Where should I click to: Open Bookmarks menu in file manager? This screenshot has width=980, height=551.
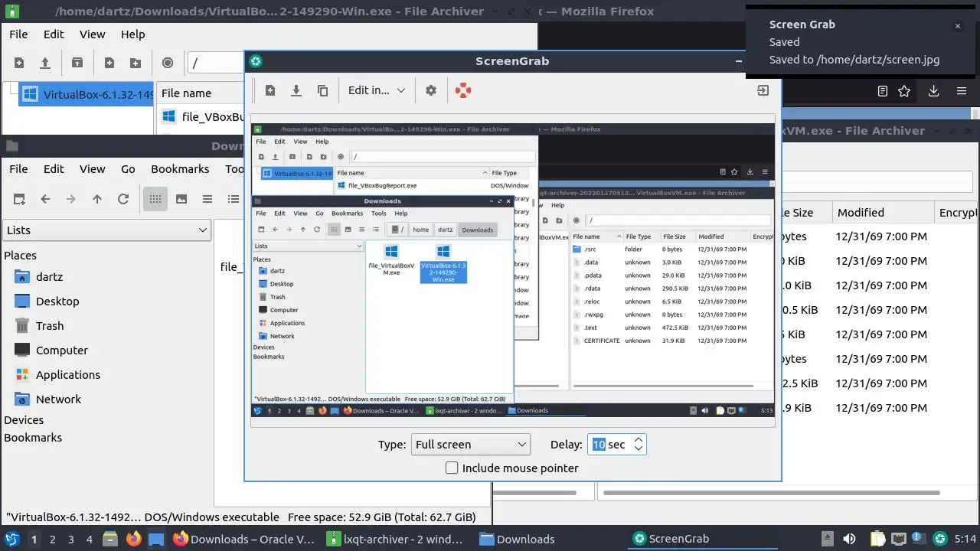pyautogui.click(x=180, y=169)
